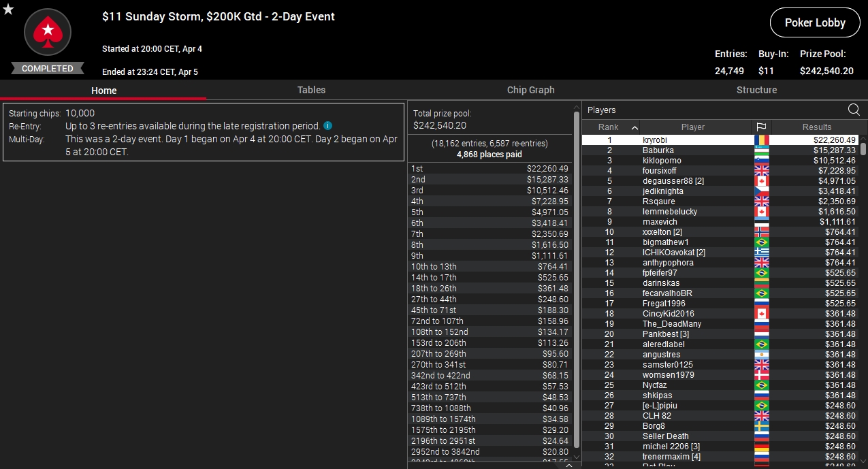Select player row kryrobi

click(x=720, y=140)
